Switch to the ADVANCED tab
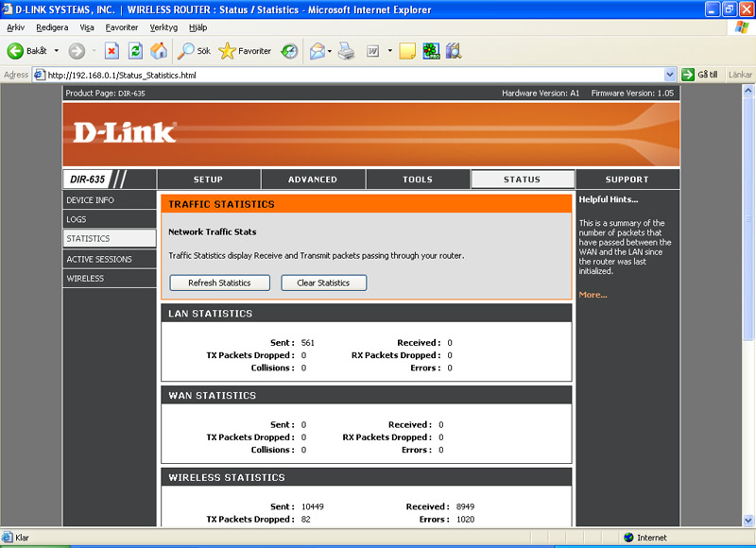Viewport: 756px width, 548px height. pos(313,180)
